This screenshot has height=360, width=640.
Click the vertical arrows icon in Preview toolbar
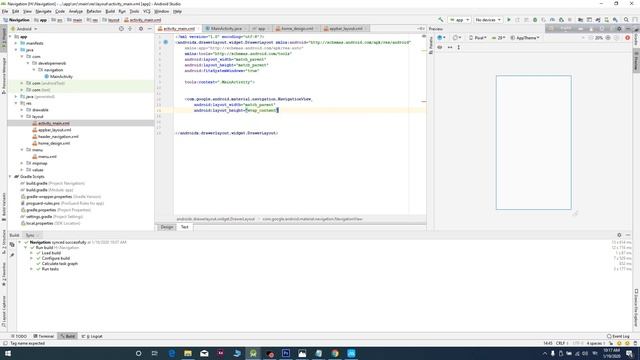click(x=459, y=47)
